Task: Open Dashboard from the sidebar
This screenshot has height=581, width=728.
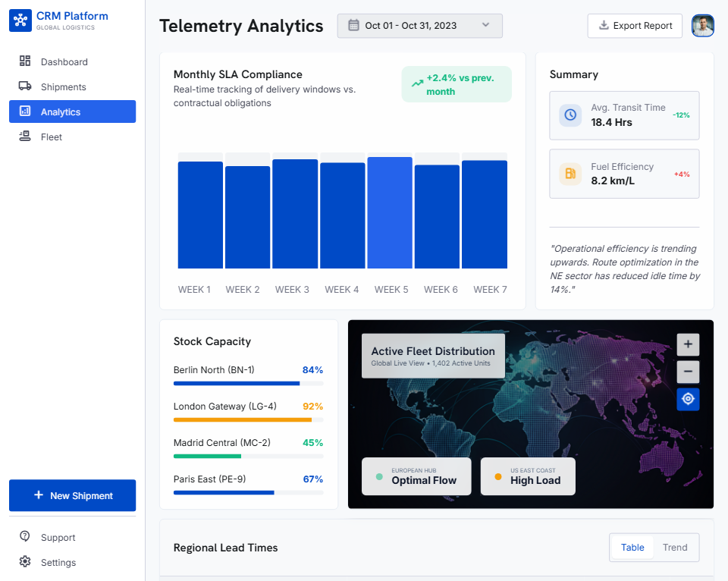Action: (x=73, y=61)
